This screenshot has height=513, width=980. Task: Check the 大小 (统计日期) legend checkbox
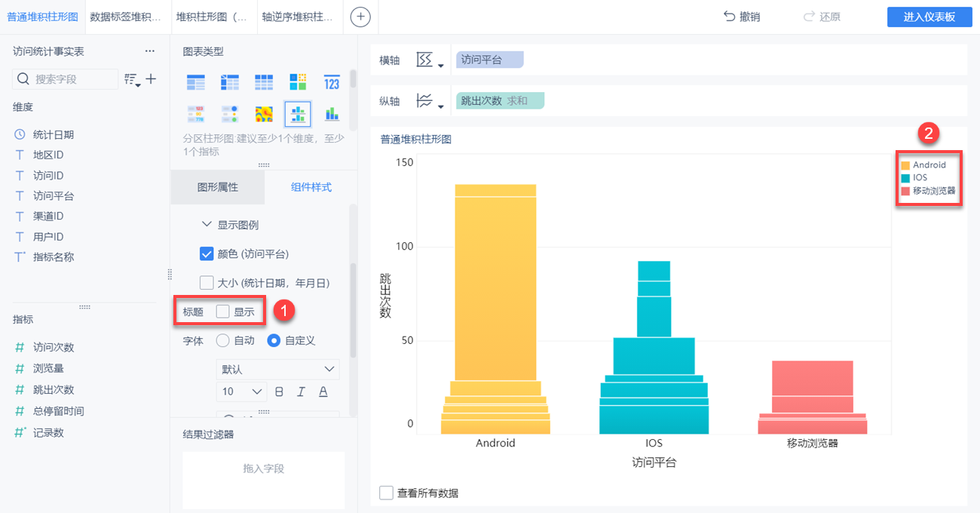(x=207, y=283)
